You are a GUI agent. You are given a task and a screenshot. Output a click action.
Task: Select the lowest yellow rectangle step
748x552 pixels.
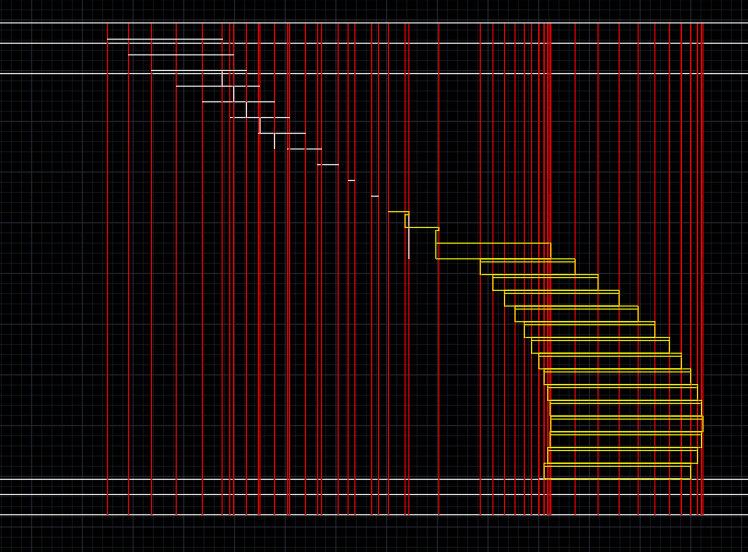617,471
